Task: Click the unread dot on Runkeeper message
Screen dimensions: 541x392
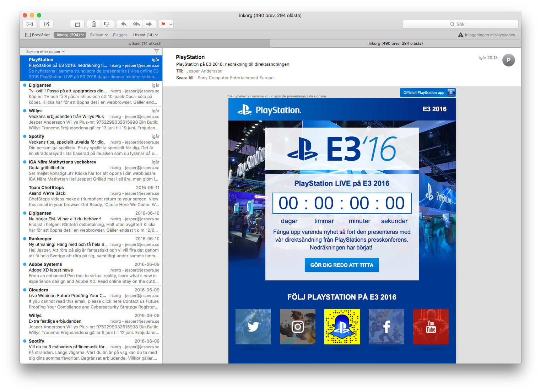Action: [25, 238]
